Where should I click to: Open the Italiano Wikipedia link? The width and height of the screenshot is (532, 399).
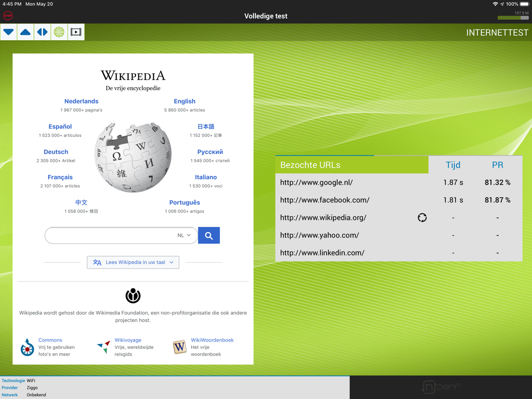(206, 177)
